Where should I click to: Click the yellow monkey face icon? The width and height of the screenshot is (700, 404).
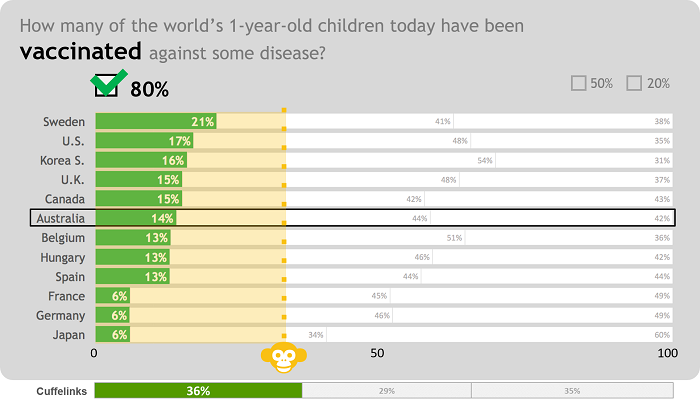coord(284,358)
